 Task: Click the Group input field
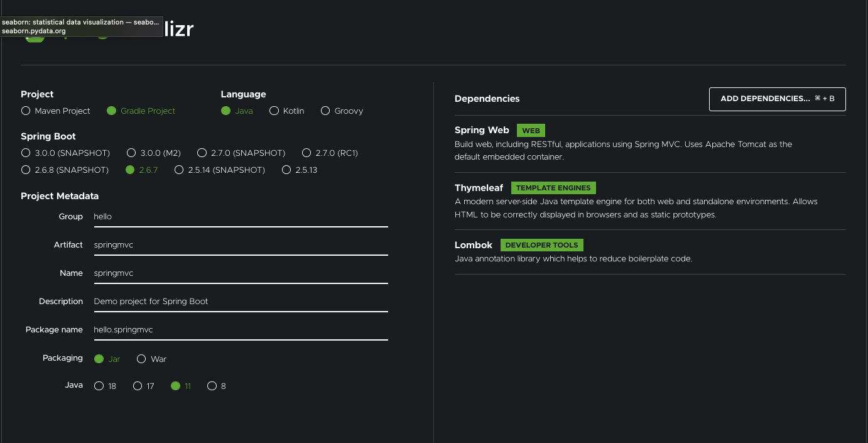tap(241, 217)
